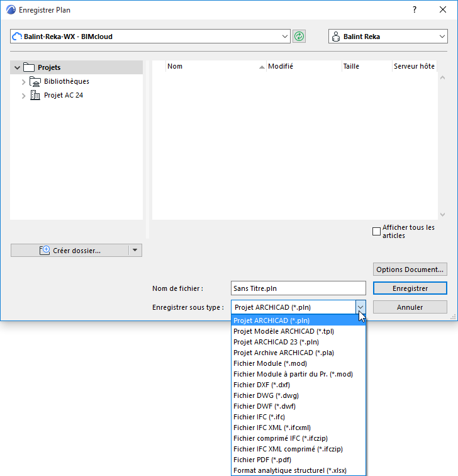Select Fichier IFC XML comprimé (*.ifczip)
Image resolution: width=458 pixels, height=476 pixels.
298,449
